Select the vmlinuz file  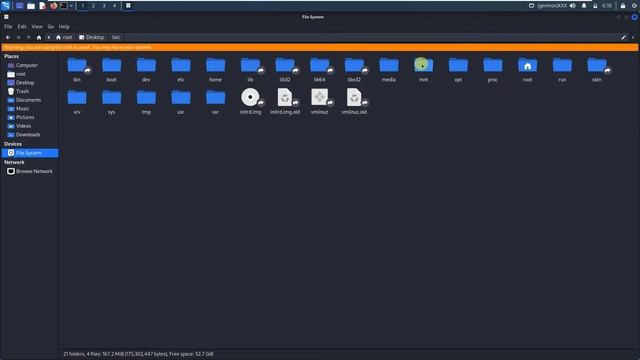click(320, 98)
